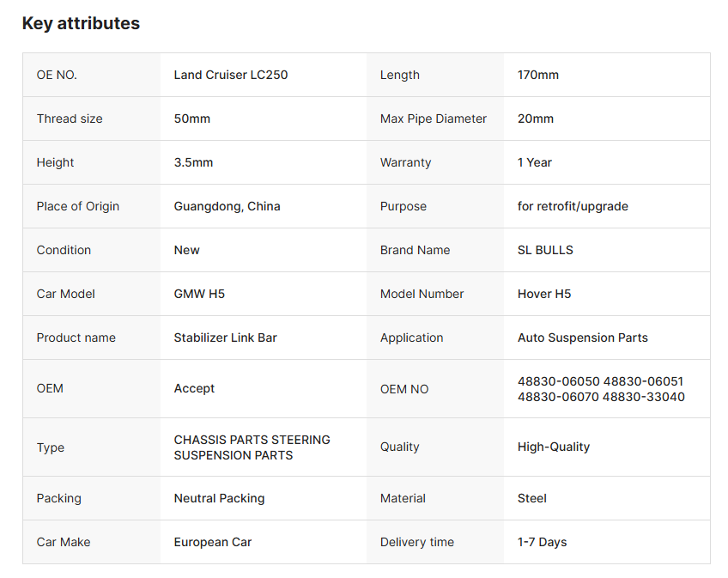Click the Height label
This screenshot has width=728, height=578.
click(55, 162)
